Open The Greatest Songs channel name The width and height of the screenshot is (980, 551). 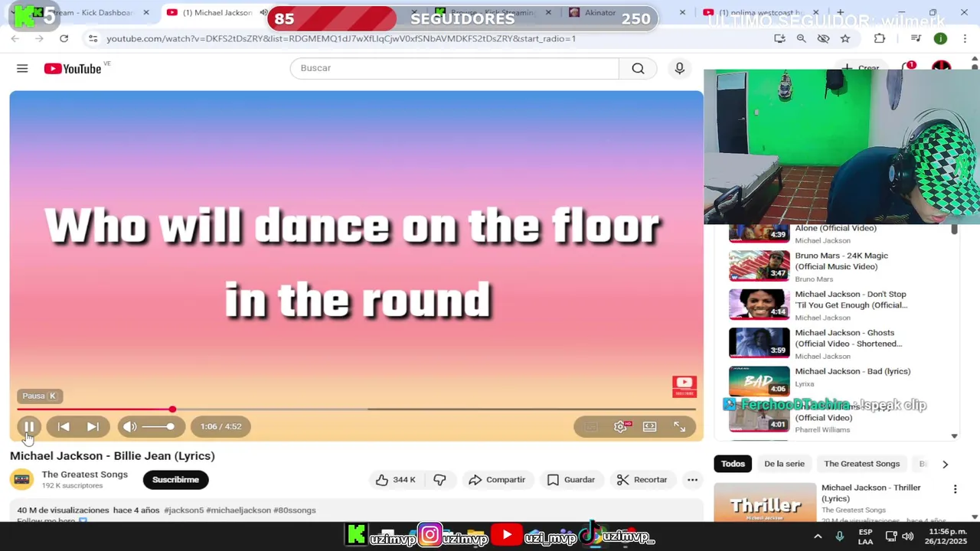(x=84, y=474)
